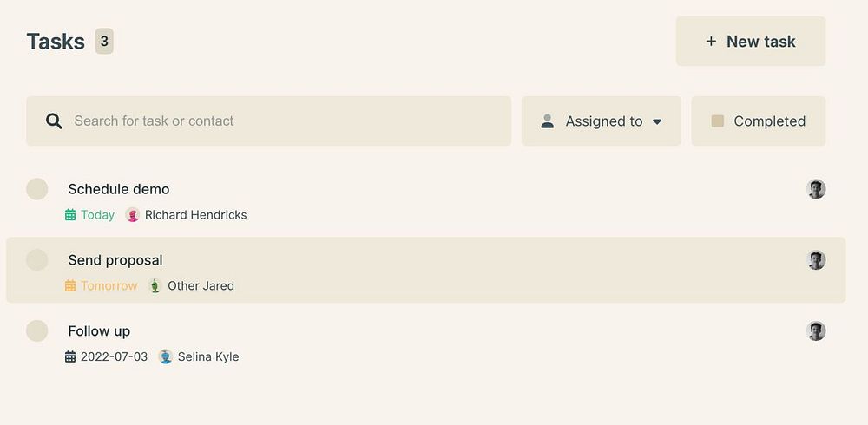The width and height of the screenshot is (868, 425).
Task: Open the Assigned to dropdown
Action: click(601, 121)
